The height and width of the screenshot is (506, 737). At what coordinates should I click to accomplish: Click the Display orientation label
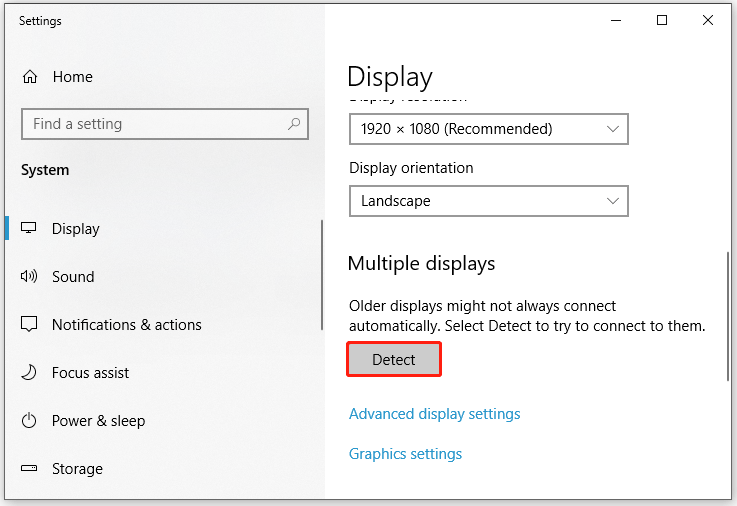point(411,168)
